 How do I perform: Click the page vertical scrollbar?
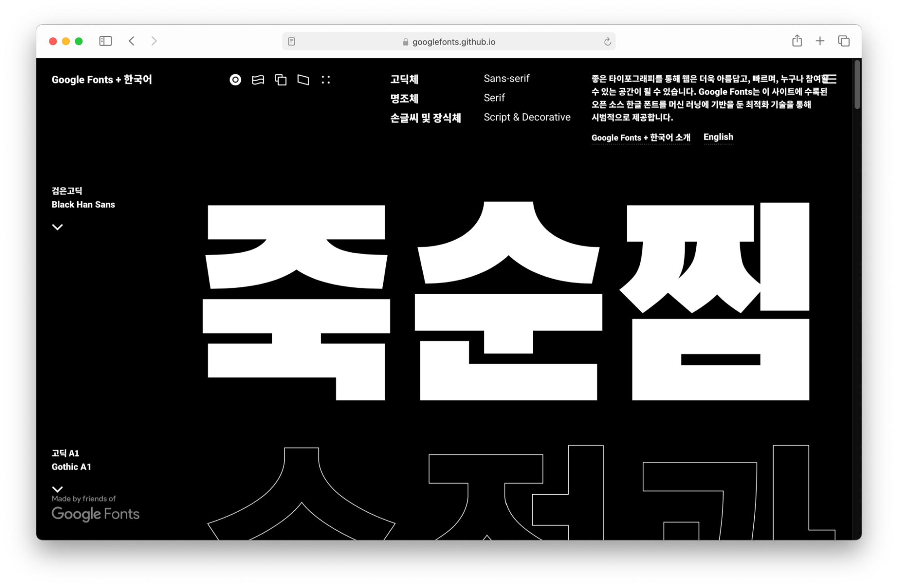click(x=857, y=84)
